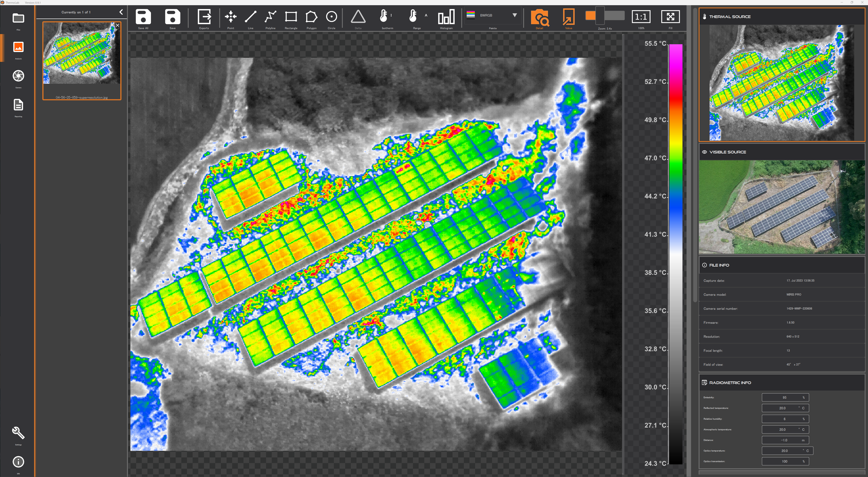Viewport: 868px width, 477px height.
Task: Switch to the Camera section
Action: pyautogui.click(x=18, y=76)
